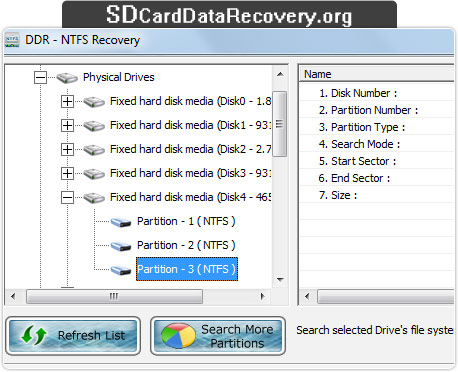The width and height of the screenshot is (458, 372).
Task: Click the Refresh List button
Action: click(x=73, y=336)
